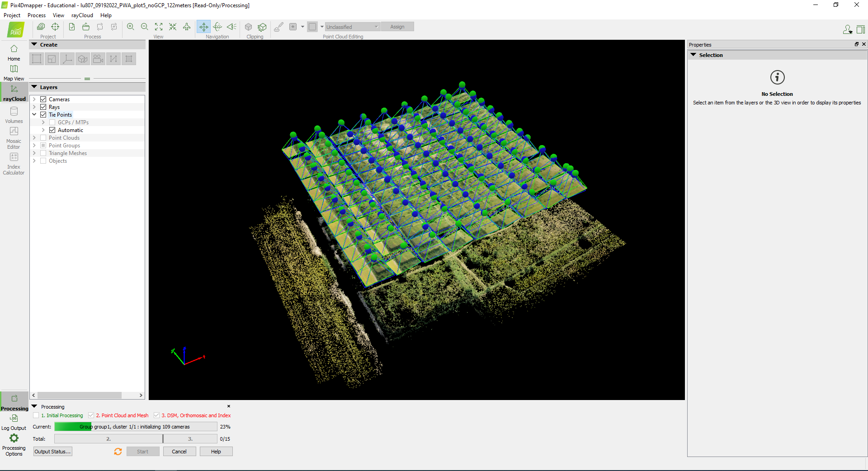Enable the Point Clouds layer checkbox
This screenshot has width=868, height=471.
click(43, 137)
